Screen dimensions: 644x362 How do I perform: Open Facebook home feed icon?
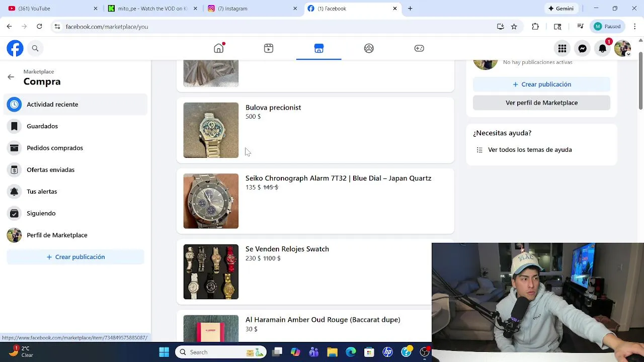click(x=219, y=48)
